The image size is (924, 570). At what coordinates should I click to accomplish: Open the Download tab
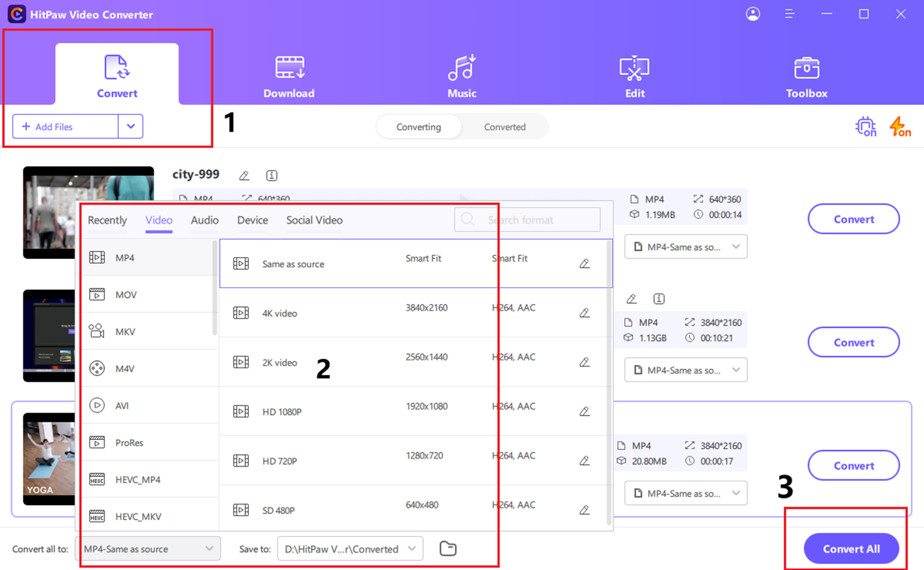click(289, 77)
